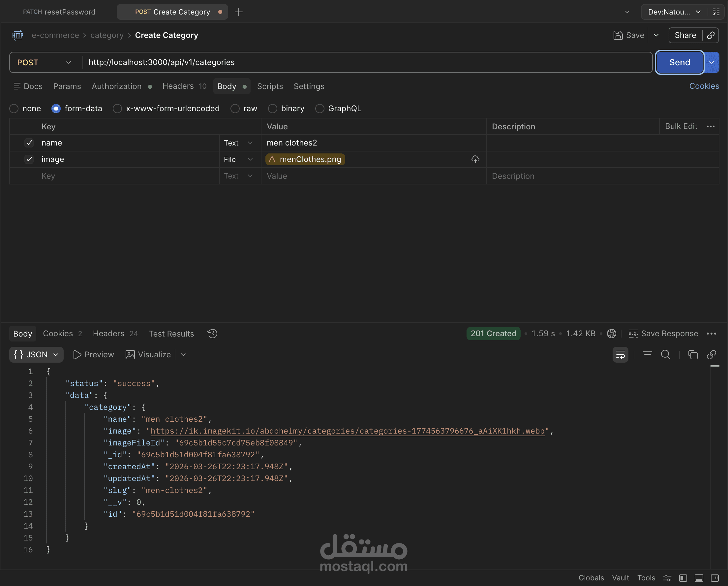The width and height of the screenshot is (728, 586).
Task: Switch to the Authorization tab
Action: (x=116, y=86)
